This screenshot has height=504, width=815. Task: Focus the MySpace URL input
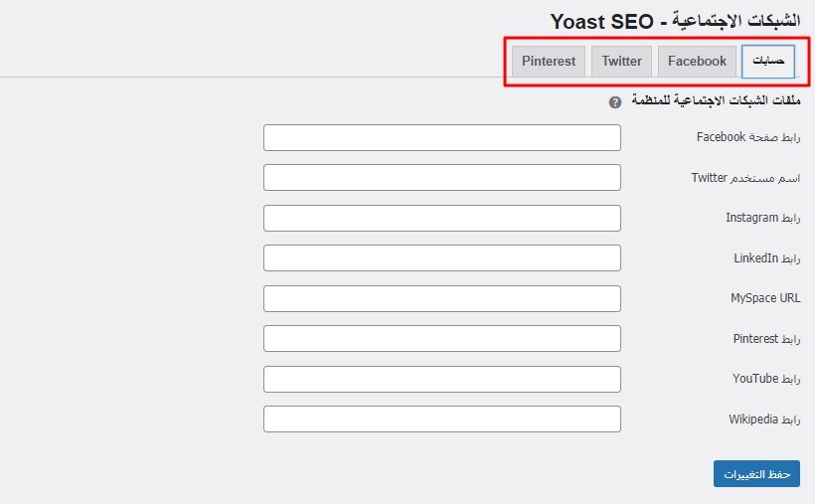pyautogui.click(x=441, y=298)
